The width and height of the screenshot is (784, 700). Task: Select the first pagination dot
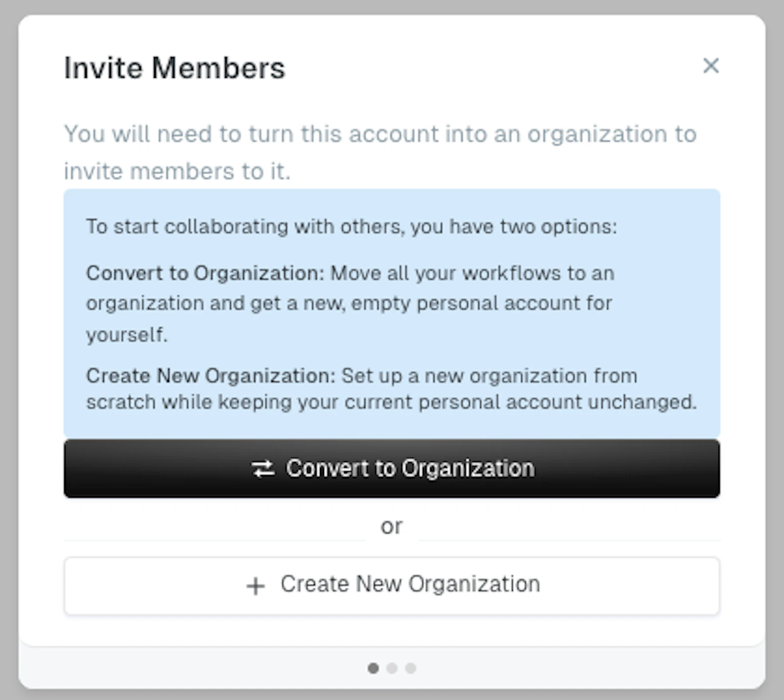pos(373,668)
